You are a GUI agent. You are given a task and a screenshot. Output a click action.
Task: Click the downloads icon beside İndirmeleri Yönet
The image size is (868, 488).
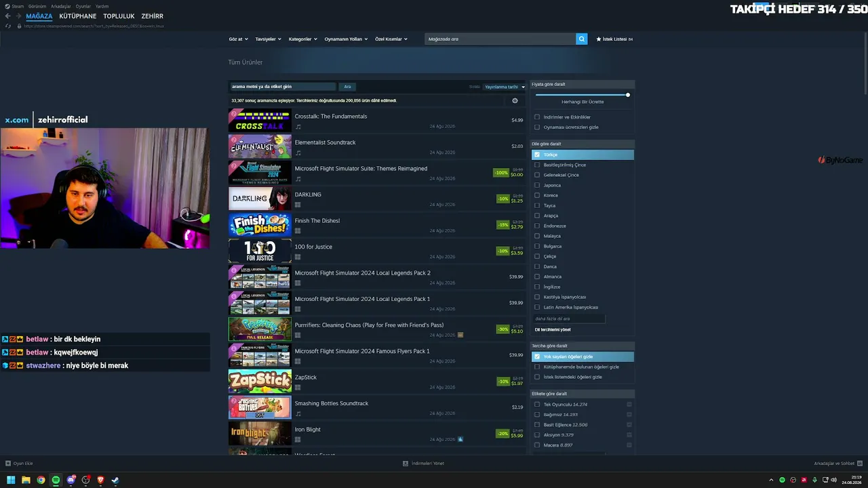(406, 464)
